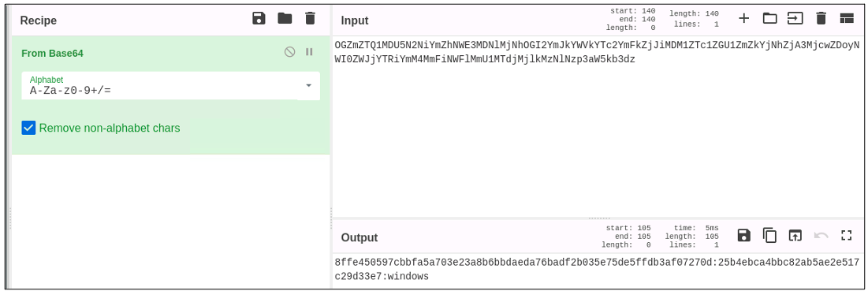
Task: Add a new input tab with plus icon
Action: point(744,19)
